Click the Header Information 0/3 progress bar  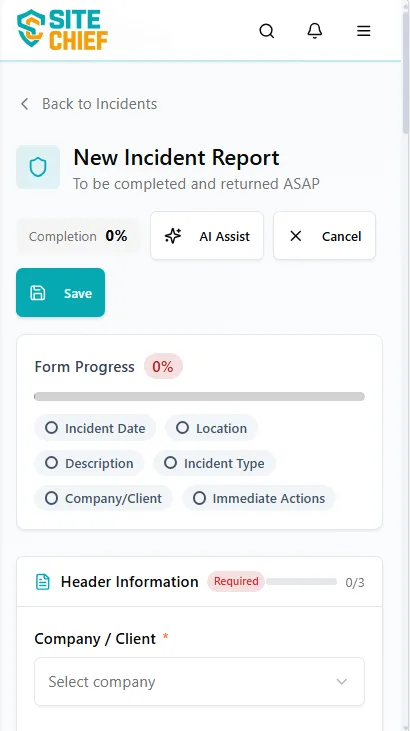pos(301,581)
